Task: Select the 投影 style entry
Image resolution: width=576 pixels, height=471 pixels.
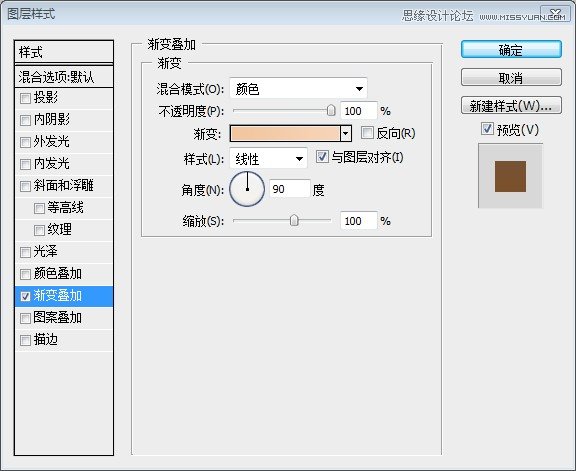Action: 64,98
